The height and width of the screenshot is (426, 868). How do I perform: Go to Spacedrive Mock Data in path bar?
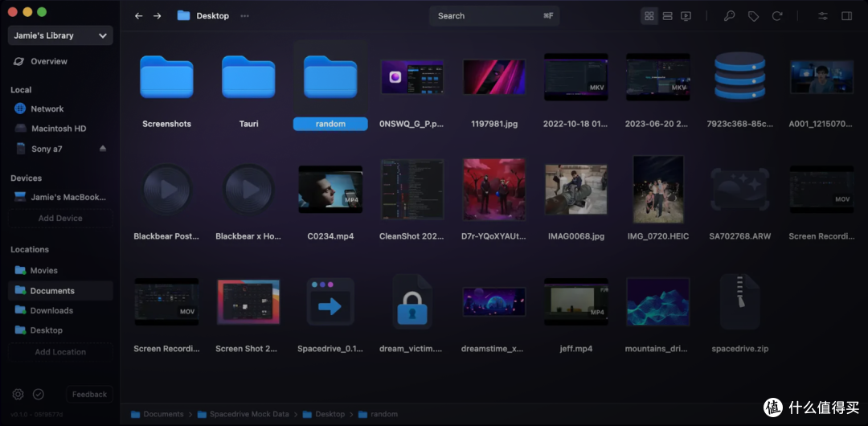pyautogui.click(x=243, y=415)
